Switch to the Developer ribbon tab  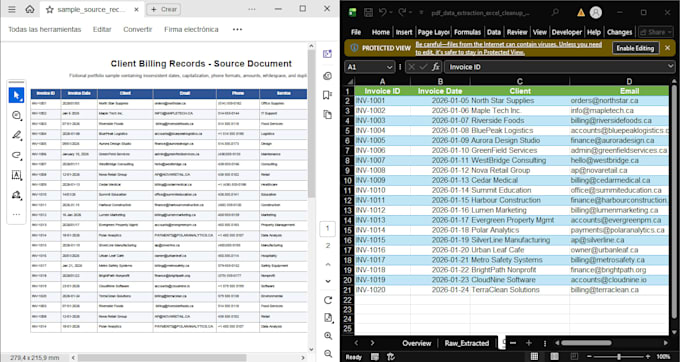point(567,32)
